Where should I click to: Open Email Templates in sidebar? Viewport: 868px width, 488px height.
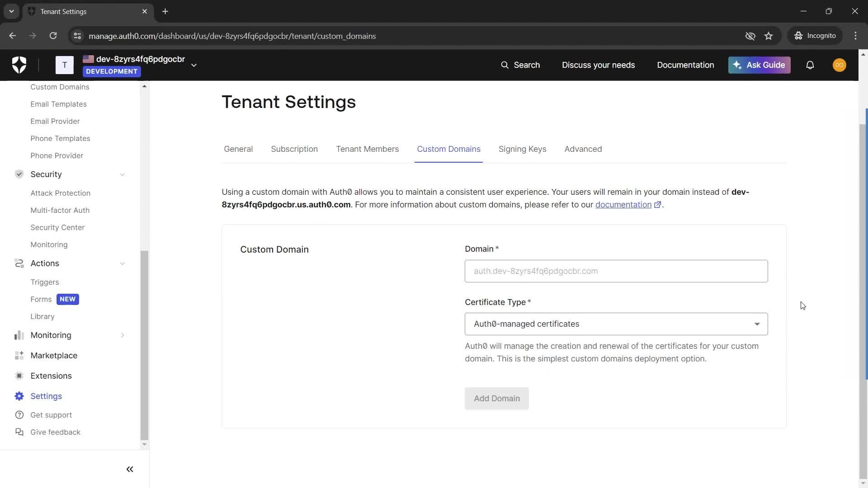58,104
